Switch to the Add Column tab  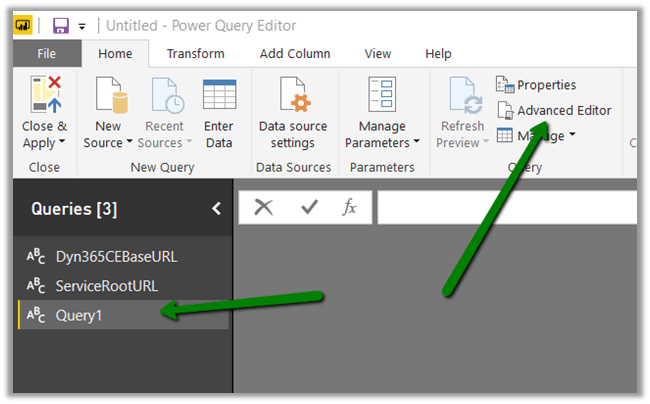coord(295,54)
